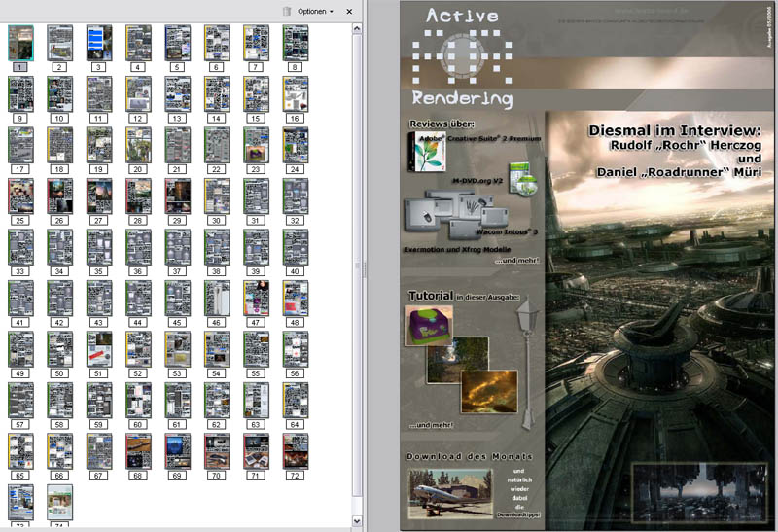
Task: Select page 73 thumbnail in last row
Action: pyautogui.click(x=20, y=503)
